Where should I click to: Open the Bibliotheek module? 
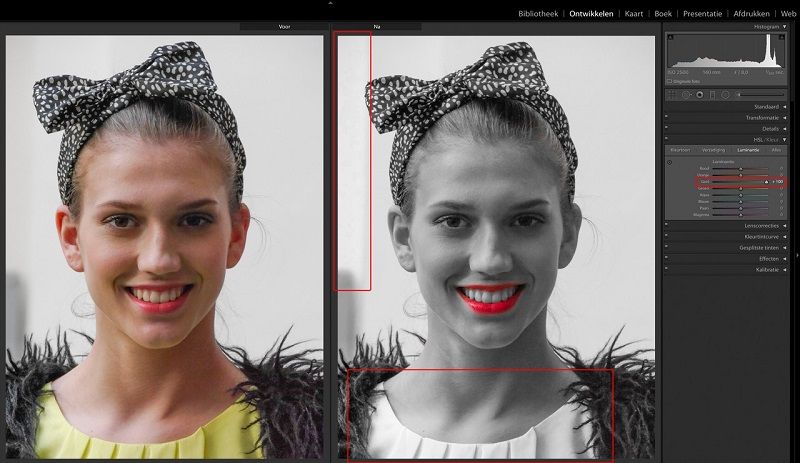pos(539,14)
